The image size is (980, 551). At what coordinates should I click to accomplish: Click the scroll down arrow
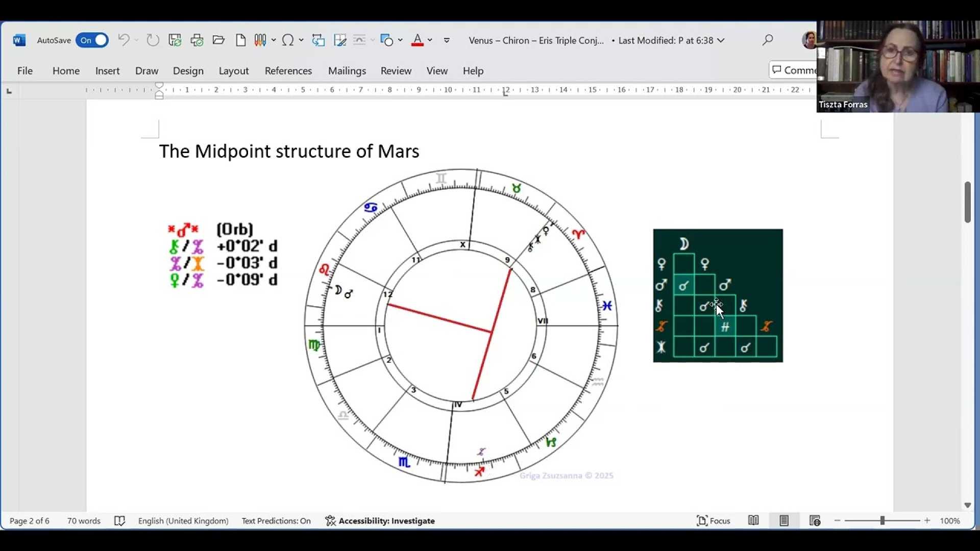click(967, 505)
